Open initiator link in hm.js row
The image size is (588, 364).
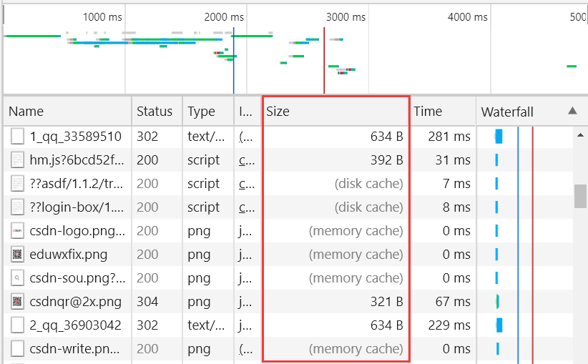(x=247, y=160)
